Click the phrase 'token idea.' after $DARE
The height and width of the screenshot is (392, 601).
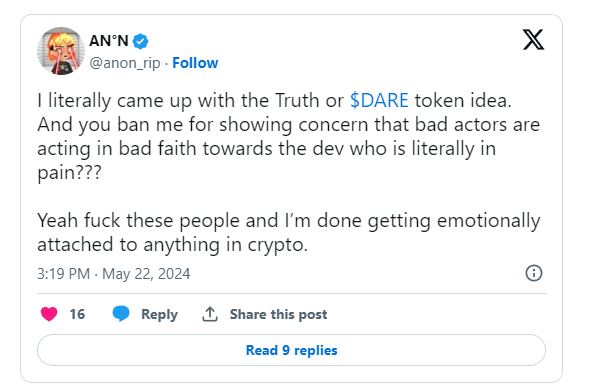(x=463, y=100)
